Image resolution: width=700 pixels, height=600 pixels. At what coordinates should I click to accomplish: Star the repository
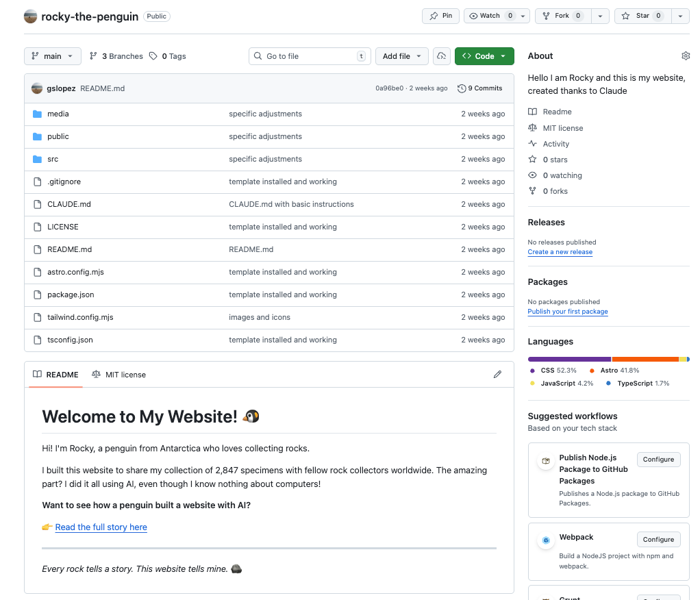pyautogui.click(x=643, y=16)
